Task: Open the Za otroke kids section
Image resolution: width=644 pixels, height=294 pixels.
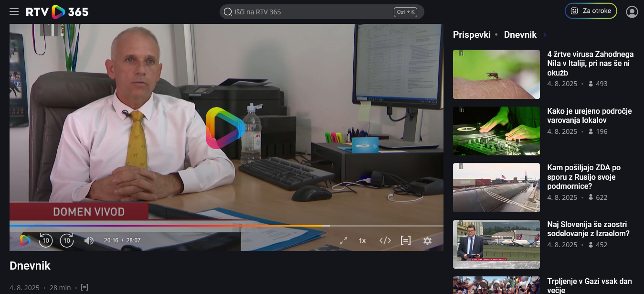Action: [x=591, y=11]
